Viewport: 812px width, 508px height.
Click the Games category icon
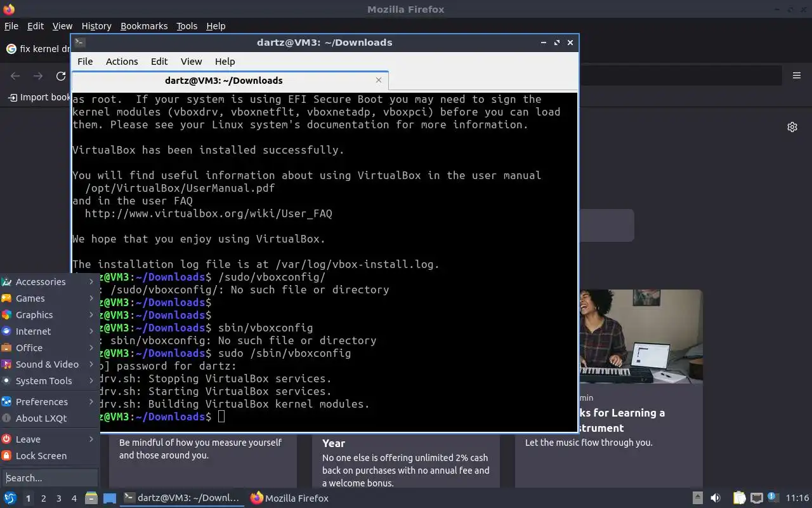[x=7, y=298]
